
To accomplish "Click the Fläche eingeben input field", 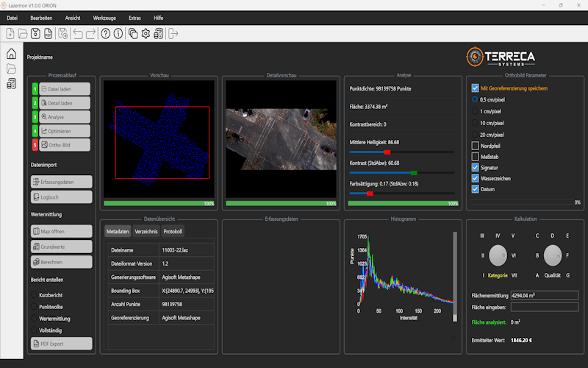I will coord(545,307).
